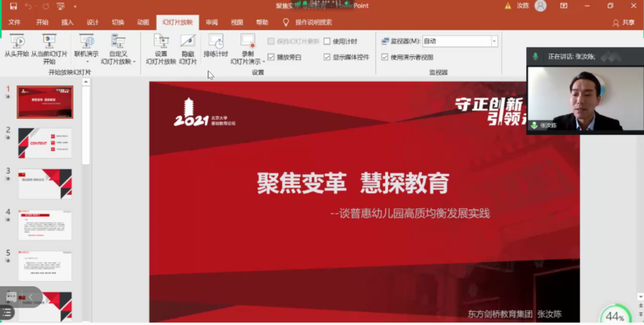The width and height of the screenshot is (644, 325).
Task: Switch to the 动画 ribbon tab
Action: pyautogui.click(x=143, y=22)
